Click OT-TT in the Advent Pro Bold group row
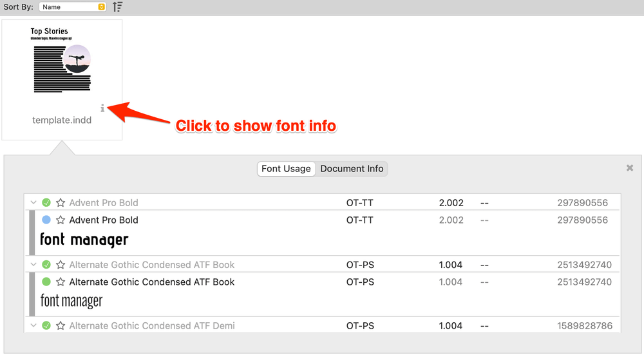Viewport: 644px width, 355px height. click(360, 202)
